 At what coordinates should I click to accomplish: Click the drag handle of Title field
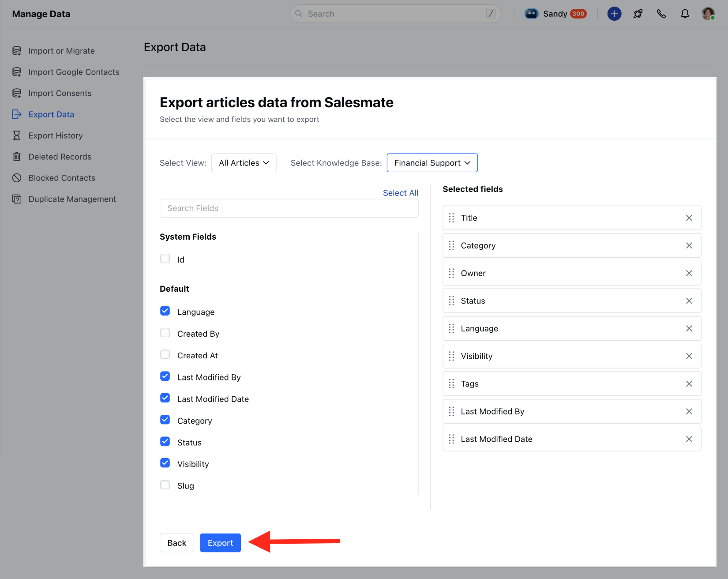451,218
